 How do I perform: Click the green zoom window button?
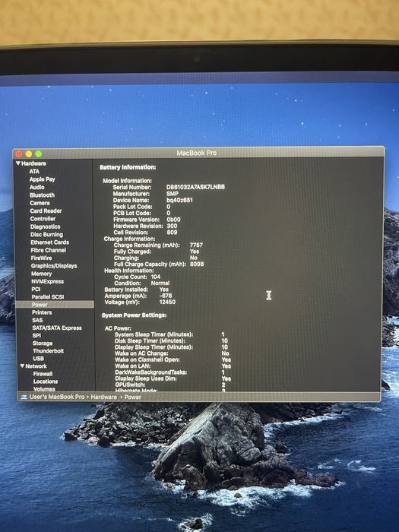[x=39, y=154]
